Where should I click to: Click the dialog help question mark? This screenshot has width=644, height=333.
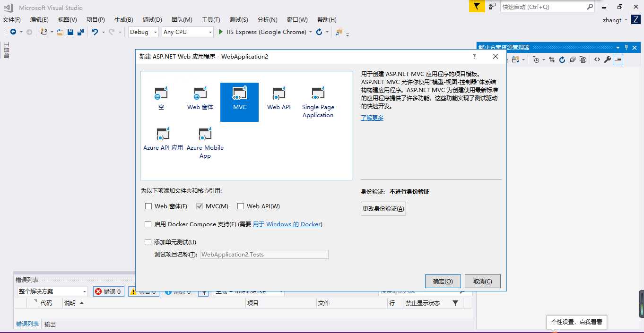474,56
